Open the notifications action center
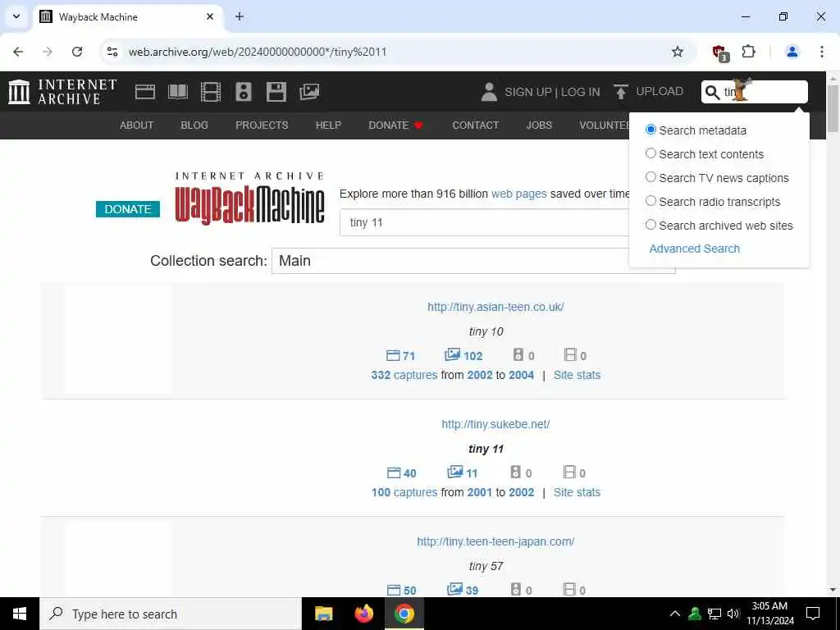840x630 pixels. point(813,614)
